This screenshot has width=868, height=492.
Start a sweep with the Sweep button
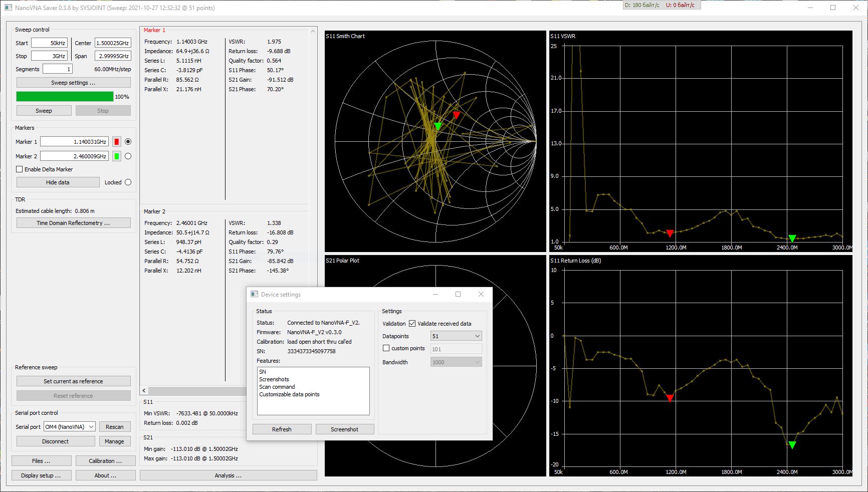[x=44, y=111]
